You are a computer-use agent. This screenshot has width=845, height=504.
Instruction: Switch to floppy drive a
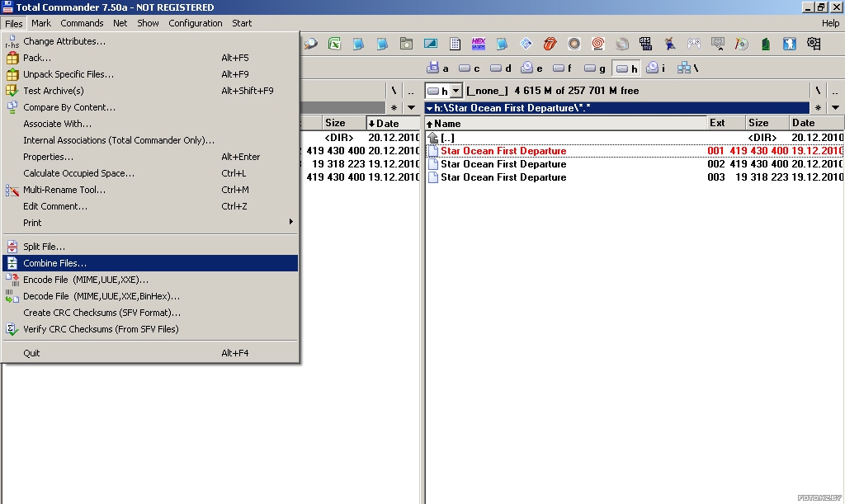tap(437, 68)
